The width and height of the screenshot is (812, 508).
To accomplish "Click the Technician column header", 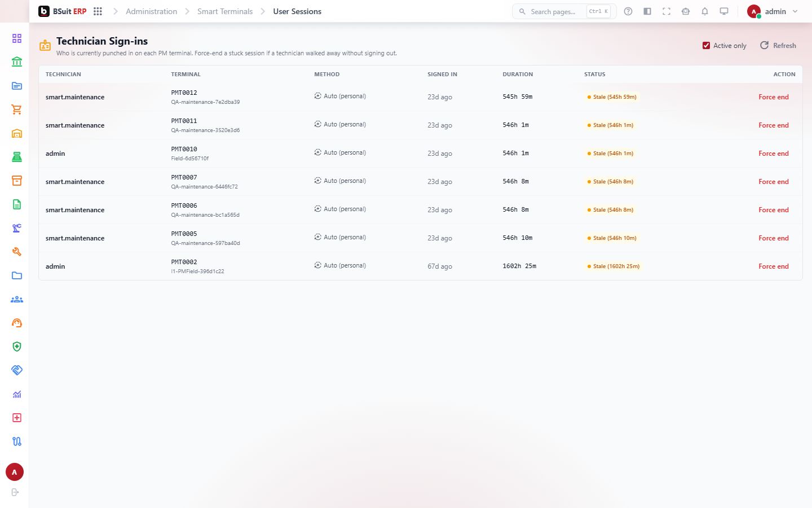I will [x=63, y=75].
